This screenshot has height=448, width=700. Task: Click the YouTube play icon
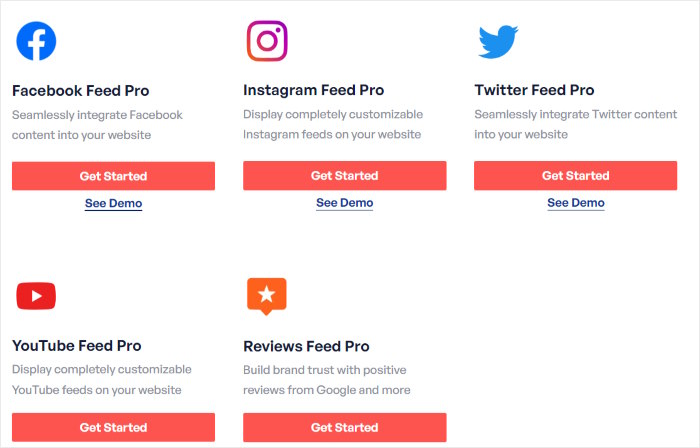[x=36, y=296]
